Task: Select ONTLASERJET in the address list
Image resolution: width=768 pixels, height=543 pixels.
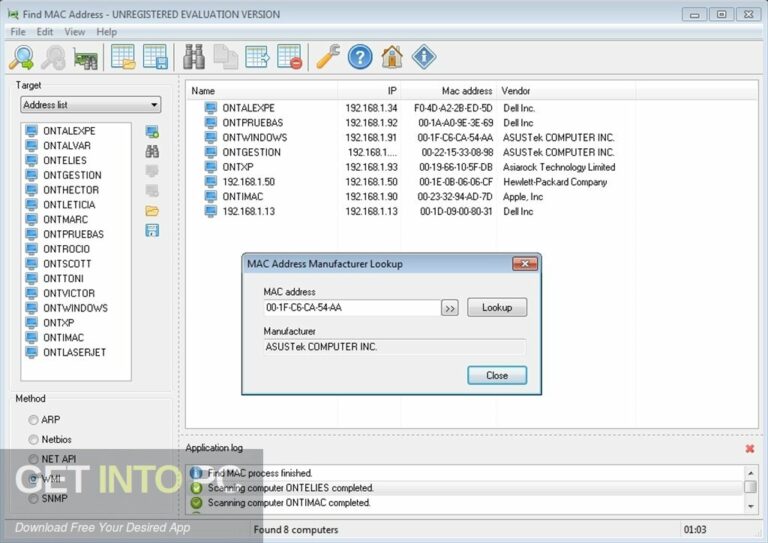Action: (x=74, y=352)
